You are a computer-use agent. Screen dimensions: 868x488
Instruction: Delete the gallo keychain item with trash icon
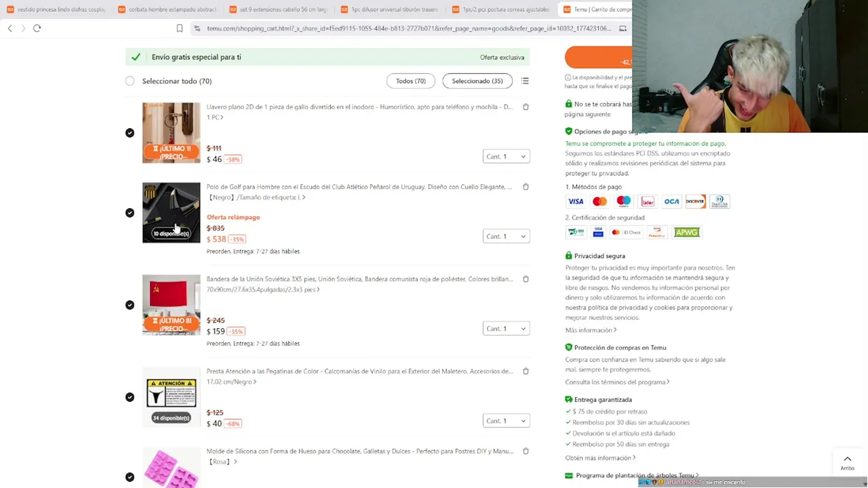click(x=526, y=107)
